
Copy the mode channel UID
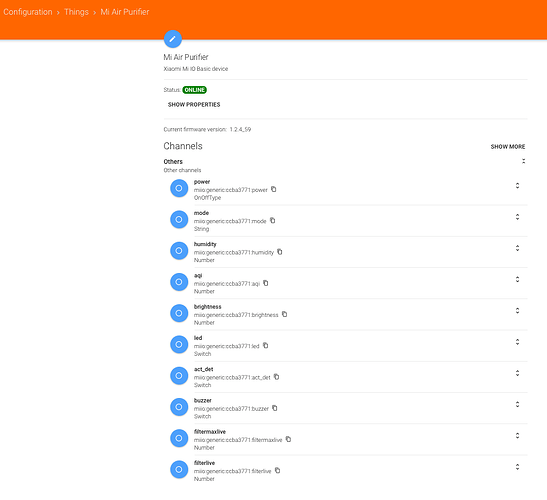coord(272,221)
